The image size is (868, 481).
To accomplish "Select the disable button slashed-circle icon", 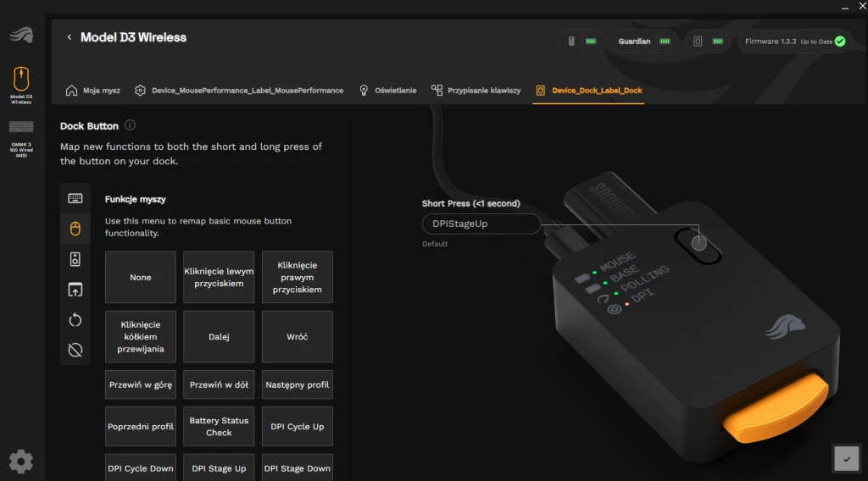I will tap(75, 350).
